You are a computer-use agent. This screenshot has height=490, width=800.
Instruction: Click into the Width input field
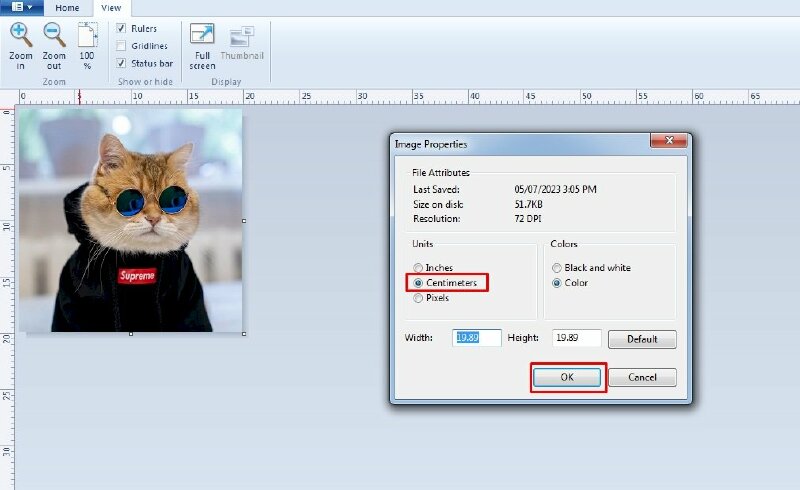(x=476, y=338)
